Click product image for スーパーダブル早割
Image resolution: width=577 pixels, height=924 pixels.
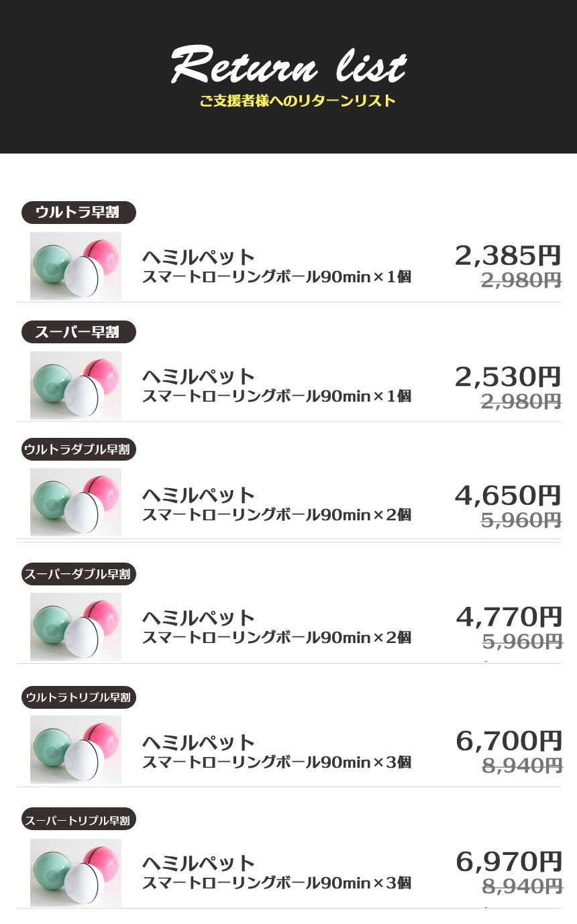tap(76, 626)
